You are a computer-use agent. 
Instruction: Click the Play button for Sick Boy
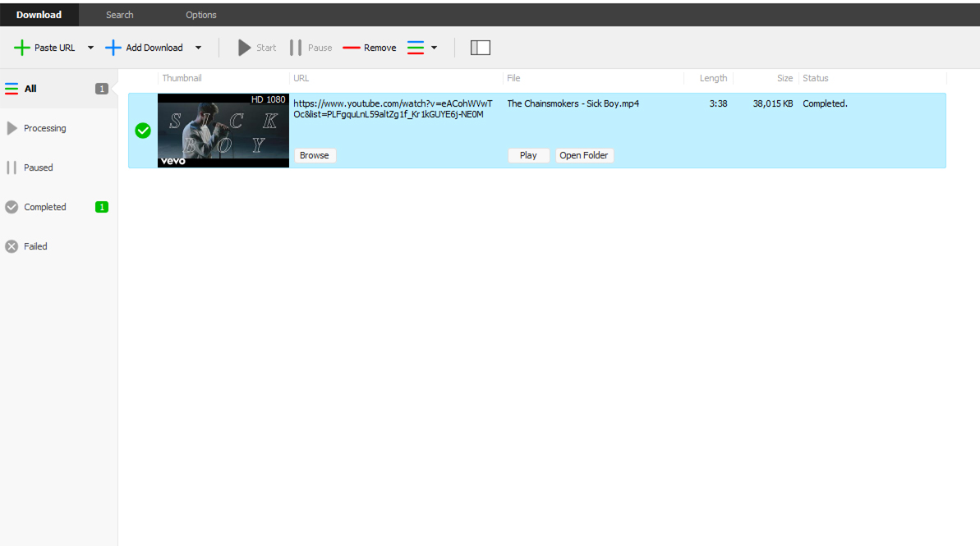coord(528,155)
